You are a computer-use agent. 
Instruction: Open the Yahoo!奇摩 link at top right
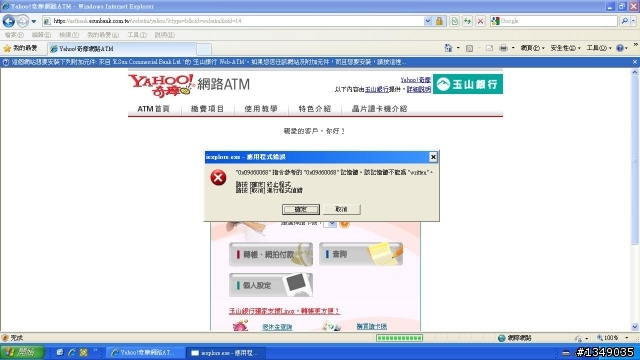[x=416, y=80]
